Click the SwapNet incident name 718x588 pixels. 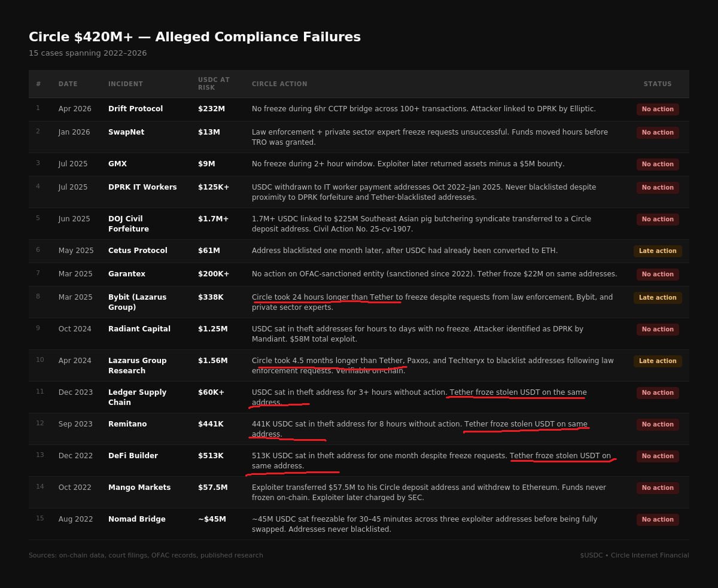coord(126,132)
